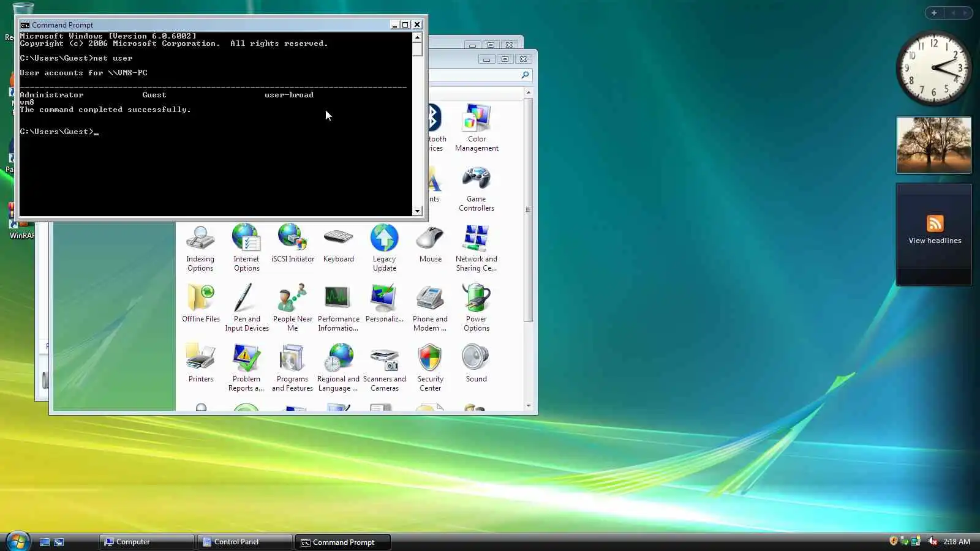Click the 2:18 AM taskbar clock
The height and width of the screenshot is (551, 980).
[x=957, y=542]
